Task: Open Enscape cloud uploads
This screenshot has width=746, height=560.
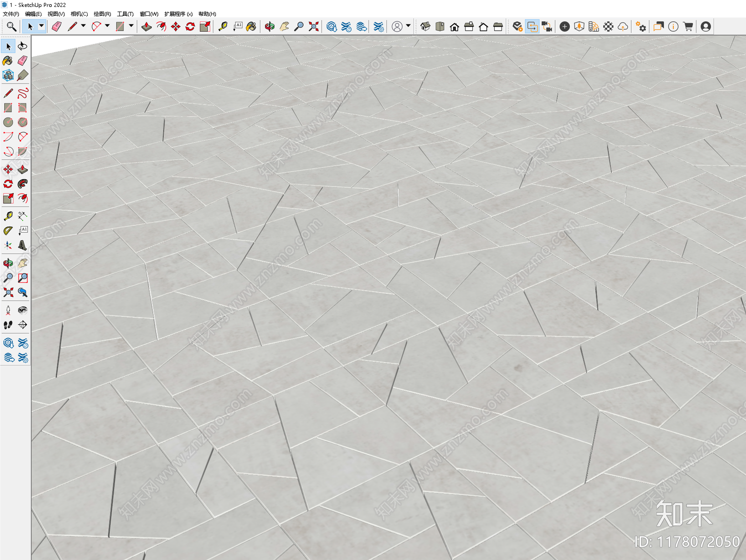Action: (x=622, y=27)
